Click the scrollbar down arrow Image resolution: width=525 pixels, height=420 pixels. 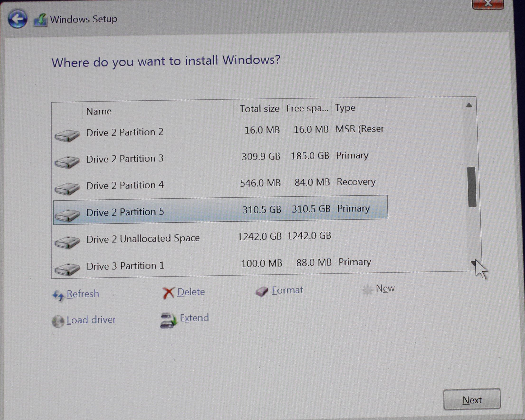coord(473,263)
